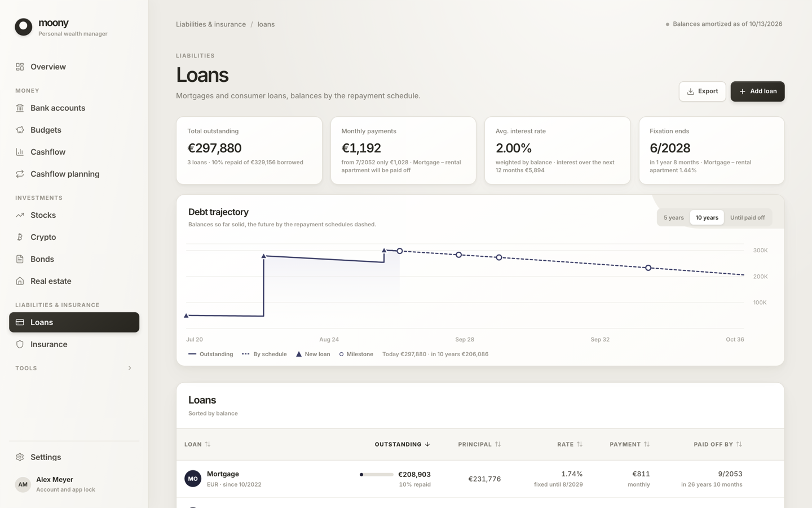Click the €208,903 outstanding amount
Viewport: 812px width, 508px height.
pos(414,475)
